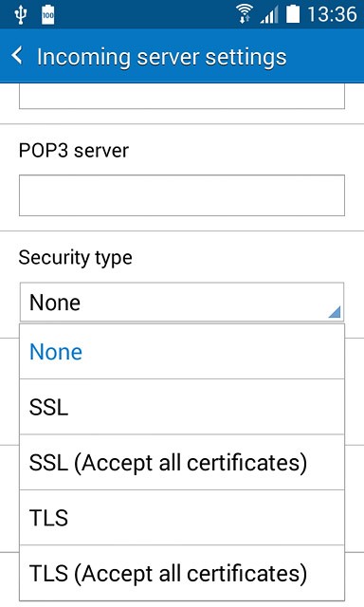The height and width of the screenshot is (607, 364).
Task: Tap the battery level icon
Action: [293, 14]
